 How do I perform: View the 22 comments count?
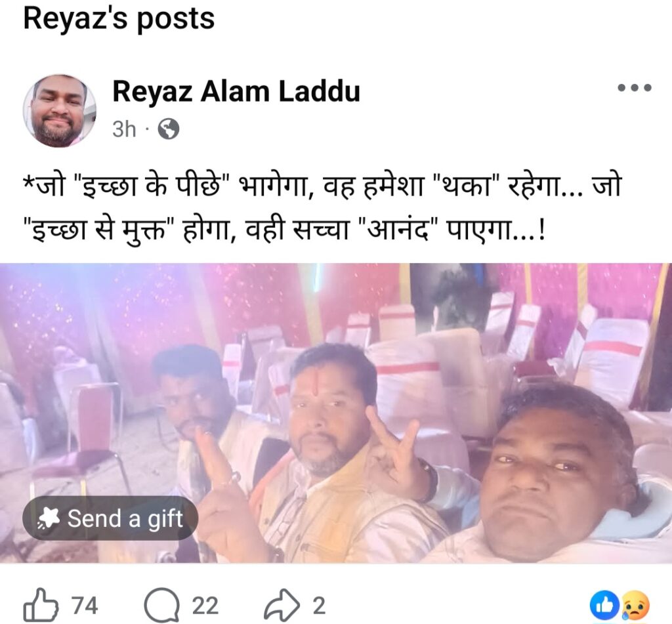click(x=205, y=606)
